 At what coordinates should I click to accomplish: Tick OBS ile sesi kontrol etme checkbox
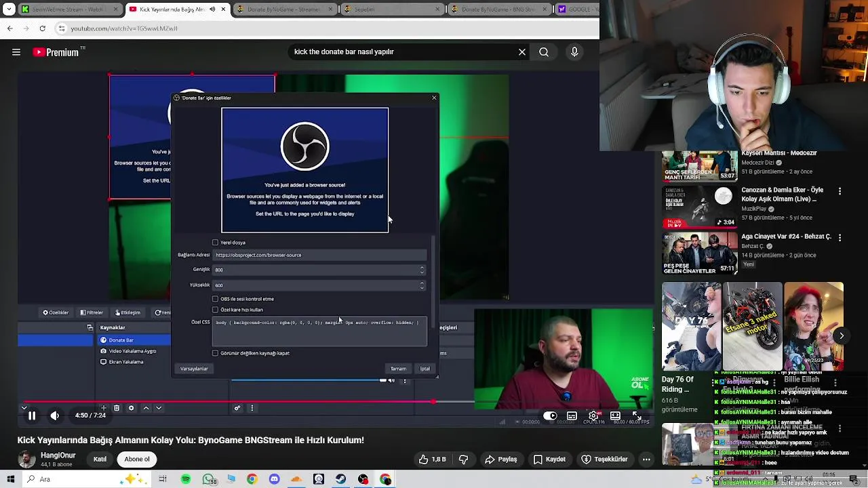pyautogui.click(x=215, y=299)
